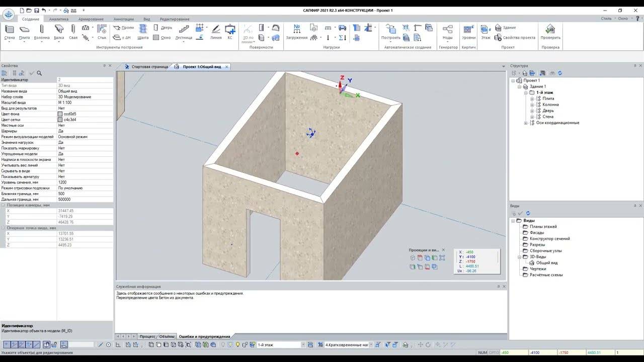Select Расчётные схемы in the Виды tree

coord(546,275)
